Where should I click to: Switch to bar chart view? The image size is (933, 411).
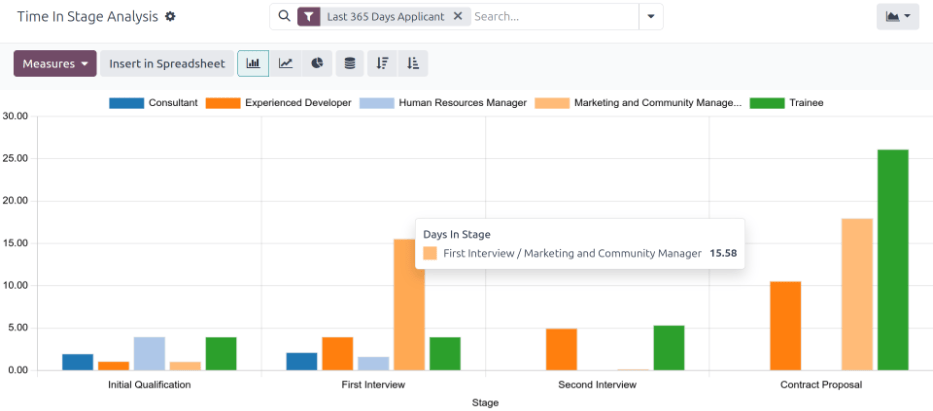click(253, 63)
